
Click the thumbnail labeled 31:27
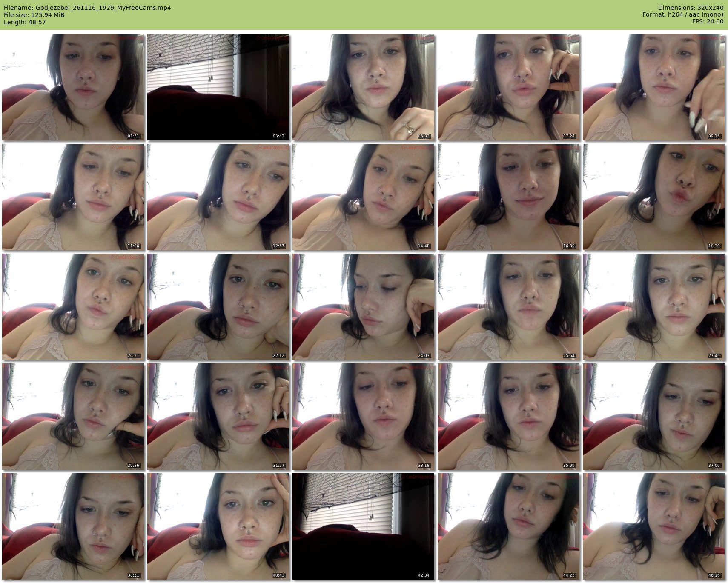point(218,417)
